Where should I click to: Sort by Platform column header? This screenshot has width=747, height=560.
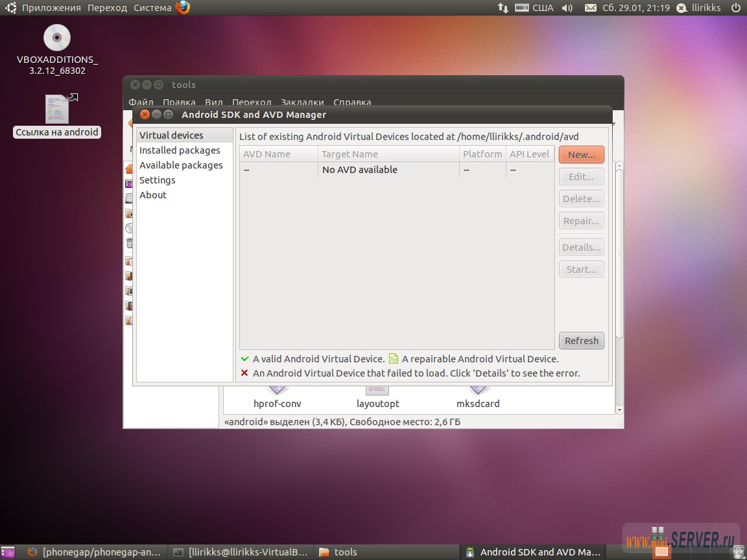click(482, 154)
